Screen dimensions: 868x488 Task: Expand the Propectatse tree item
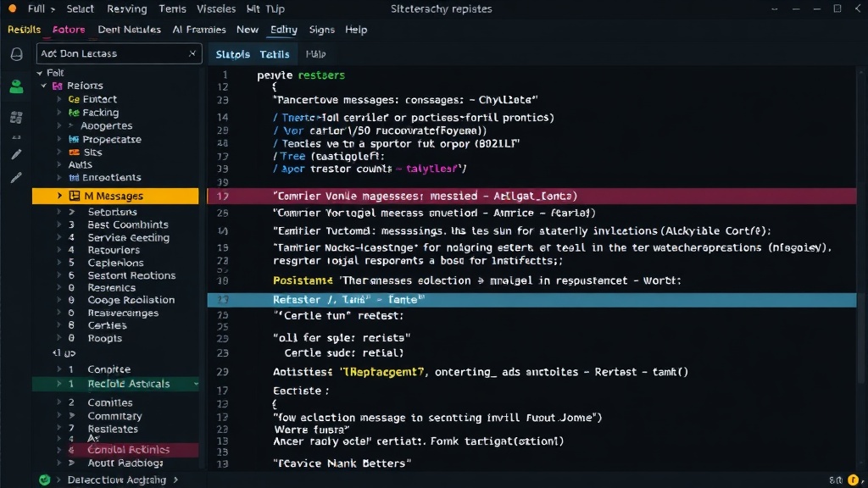pos(59,140)
